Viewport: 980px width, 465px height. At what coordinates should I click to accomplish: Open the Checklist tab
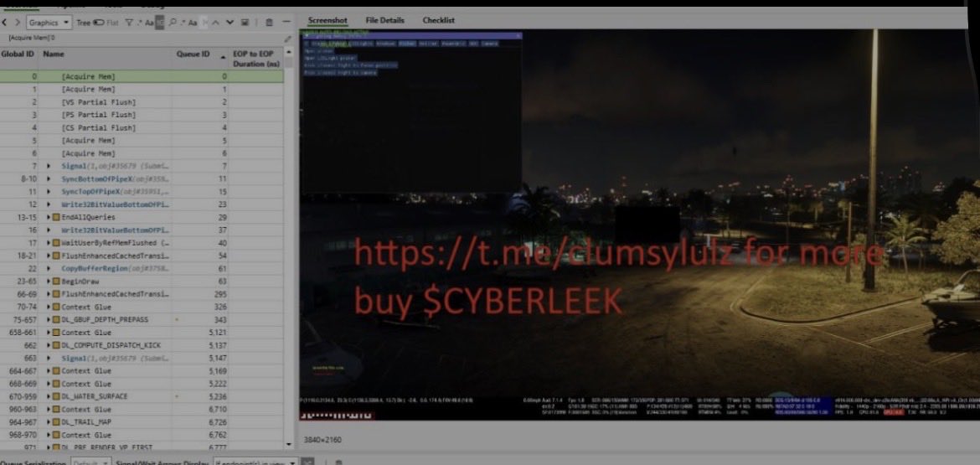(439, 21)
